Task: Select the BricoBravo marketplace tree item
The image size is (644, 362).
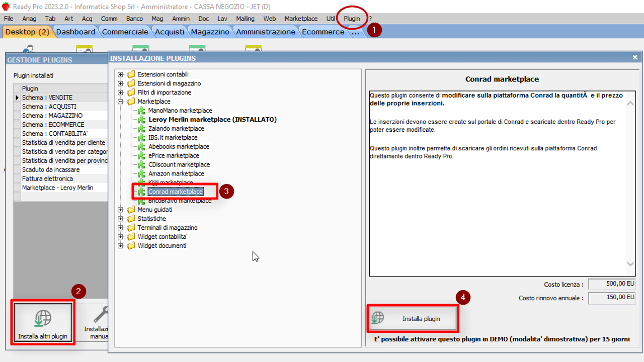Action: click(180, 201)
